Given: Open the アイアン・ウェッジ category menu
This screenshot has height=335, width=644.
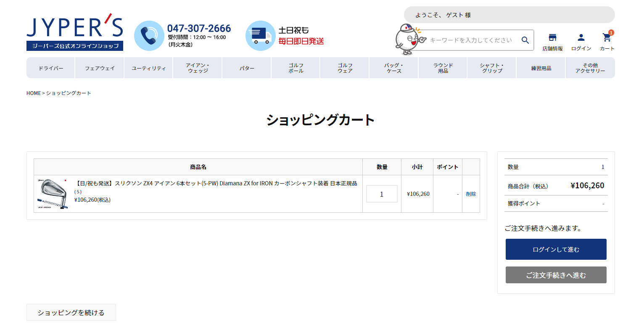Looking at the screenshot, I should [197, 67].
